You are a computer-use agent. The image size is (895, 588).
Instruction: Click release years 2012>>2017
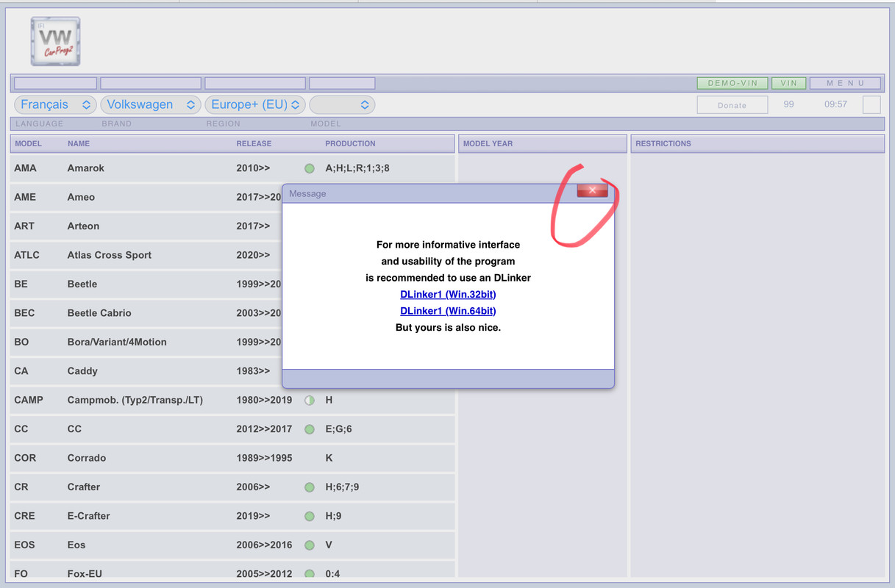264,429
